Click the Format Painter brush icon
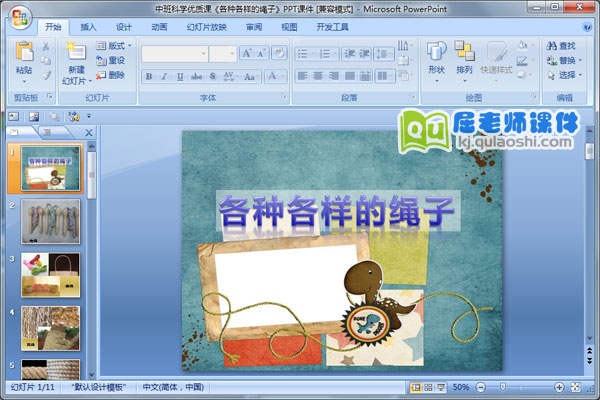This screenshot has height=400, width=600. [x=46, y=75]
